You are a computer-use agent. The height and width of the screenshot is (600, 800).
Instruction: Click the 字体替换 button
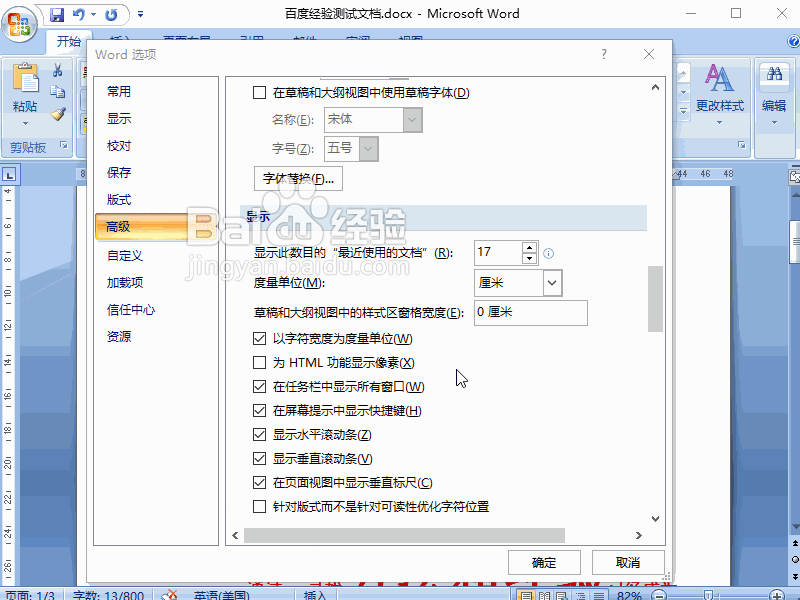coord(298,179)
